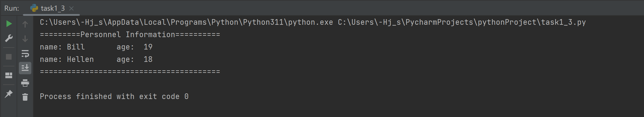
Task: Open run configuration settings wrench icon
Action: tap(9, 38)
